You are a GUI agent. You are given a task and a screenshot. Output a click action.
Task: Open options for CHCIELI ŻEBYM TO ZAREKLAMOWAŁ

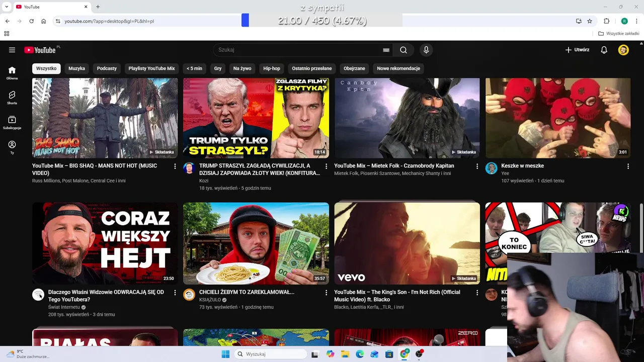pos(326,292)
